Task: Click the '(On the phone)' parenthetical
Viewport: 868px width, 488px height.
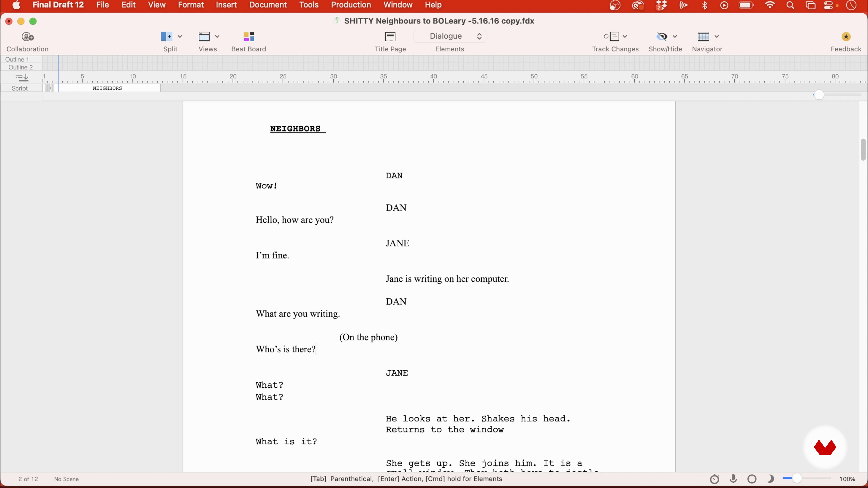Action: click(x=368, y=337)
